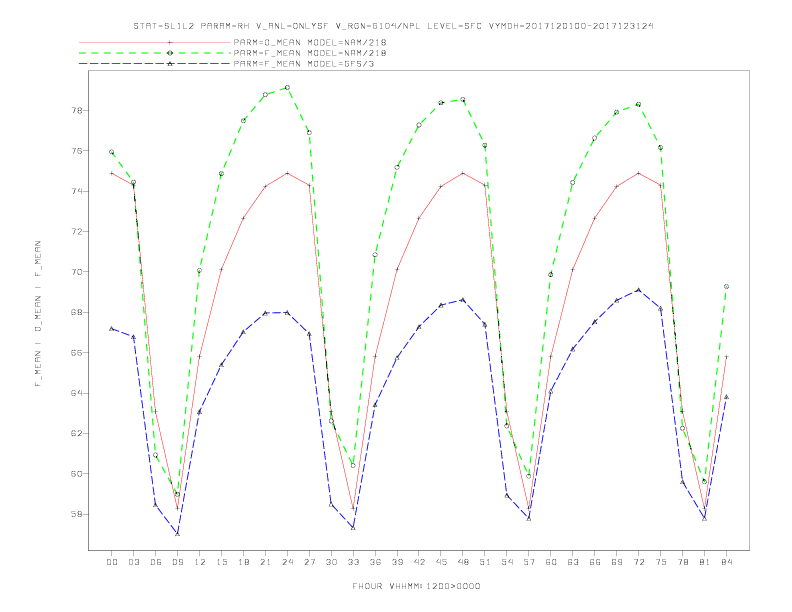
Task: Click y-axis tick label 76
Action: coord(77,151)
